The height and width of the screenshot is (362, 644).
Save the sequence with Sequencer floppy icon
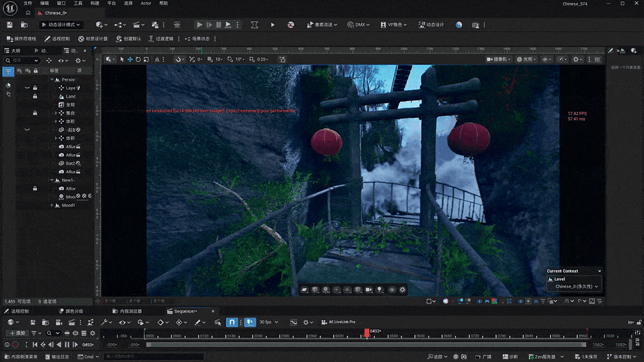[33, 322]
